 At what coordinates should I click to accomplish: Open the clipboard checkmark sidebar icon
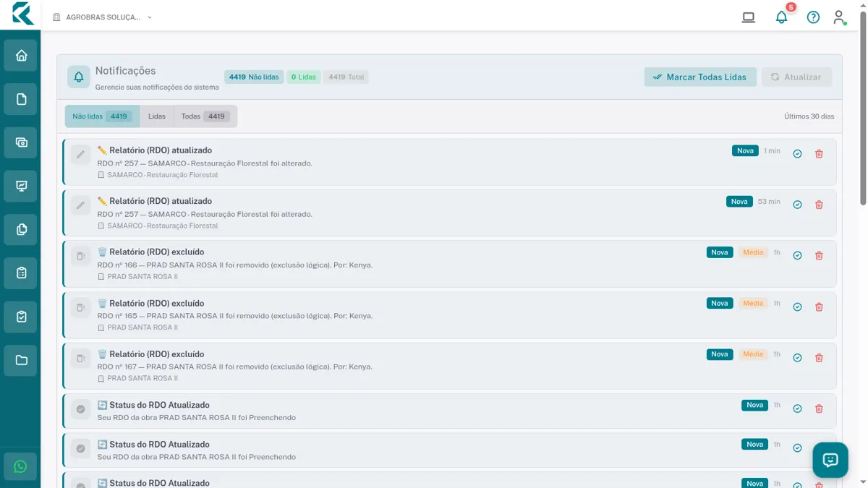pyautogui.click(x=21, y=317)
